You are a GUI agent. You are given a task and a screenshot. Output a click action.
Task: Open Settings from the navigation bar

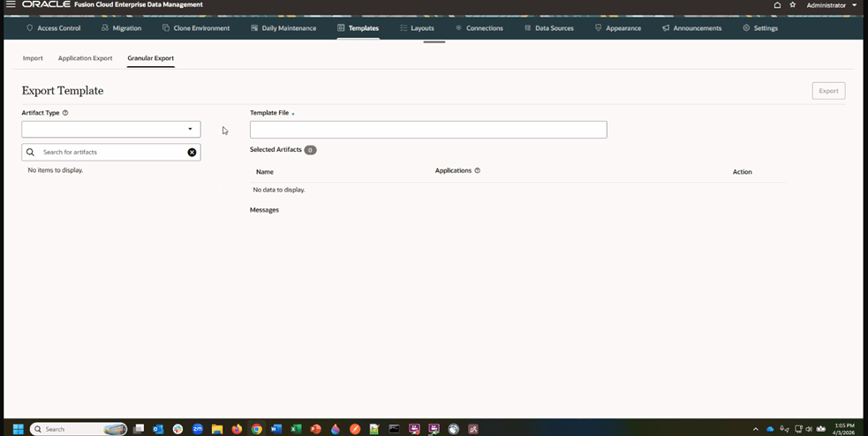760,28
